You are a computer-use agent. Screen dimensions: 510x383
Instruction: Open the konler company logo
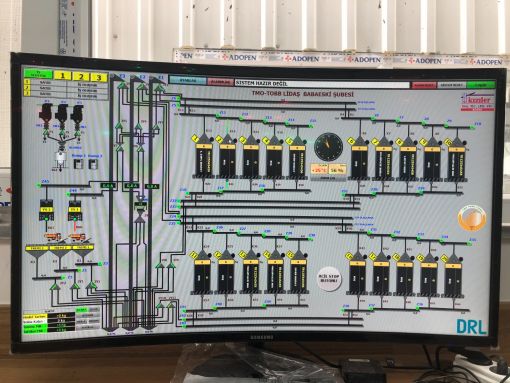pos(477,102)
